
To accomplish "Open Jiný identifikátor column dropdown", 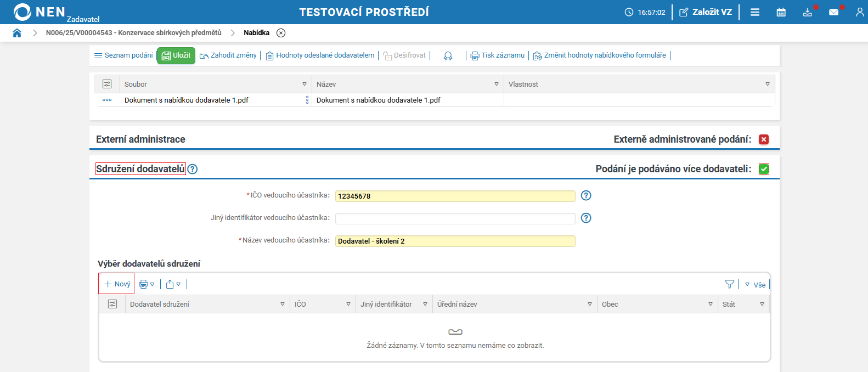I will tap(425, 304).
